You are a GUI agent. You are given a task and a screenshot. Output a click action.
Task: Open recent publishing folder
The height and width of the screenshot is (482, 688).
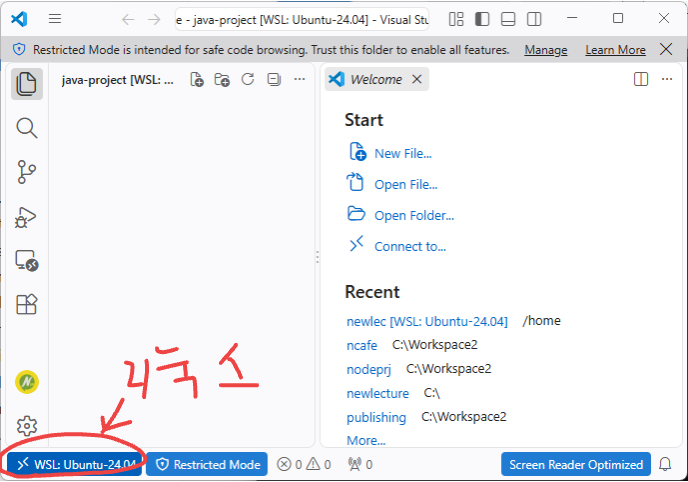[x=376, y=417]
